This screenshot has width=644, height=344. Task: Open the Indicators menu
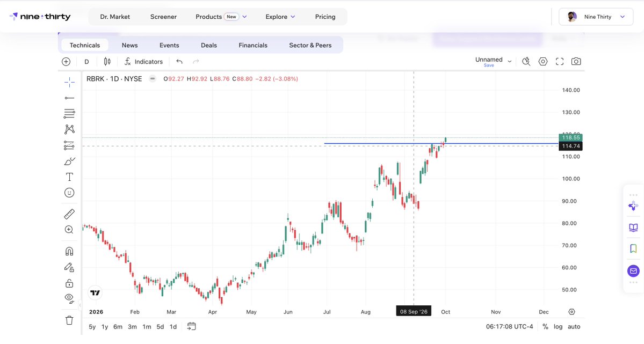(143, 62)
